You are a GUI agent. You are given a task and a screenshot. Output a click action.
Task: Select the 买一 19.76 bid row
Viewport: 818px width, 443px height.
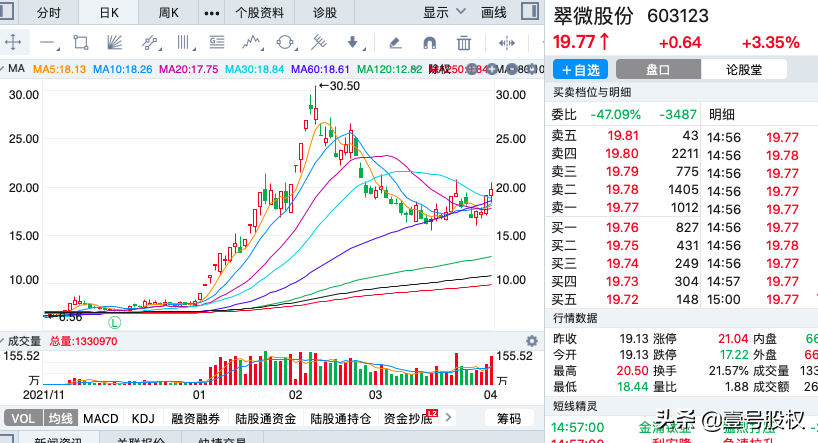click(625, 228)
